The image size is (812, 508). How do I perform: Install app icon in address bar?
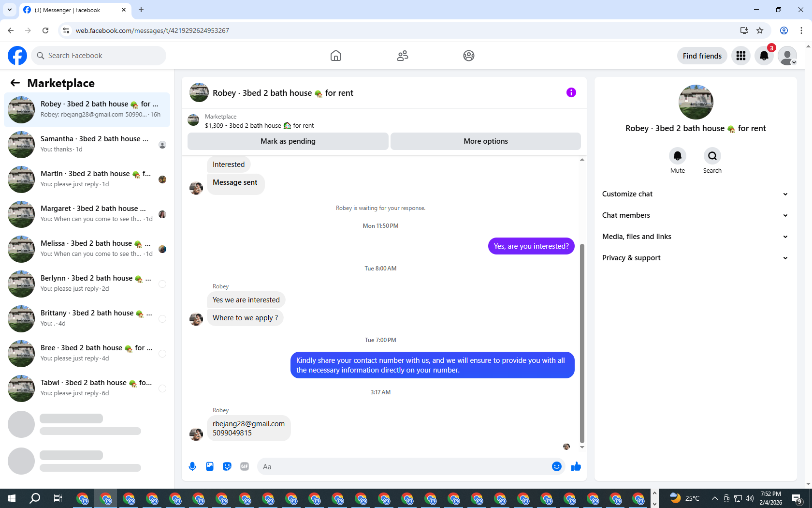(744, 30)
